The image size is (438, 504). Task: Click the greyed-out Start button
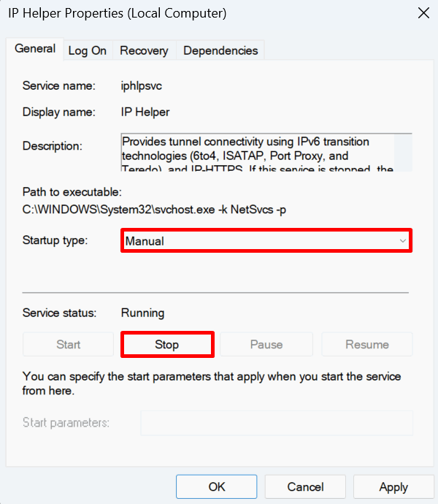(69, 344)
